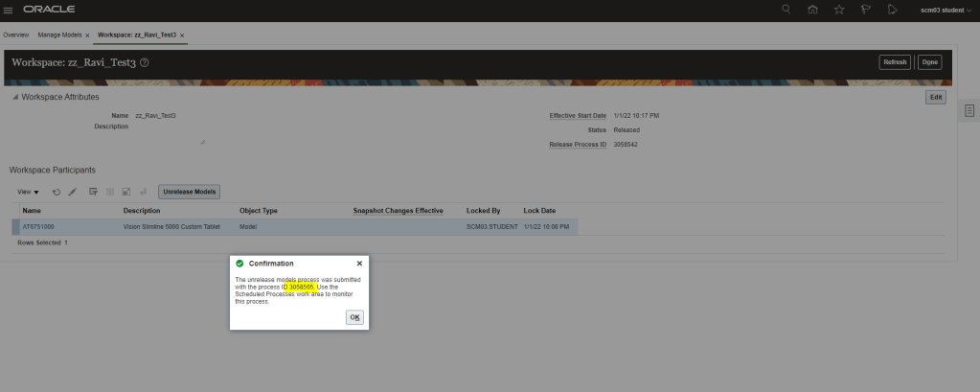Close the Confirmation dialog with X
The height and width of the screenshot is (392, 980).
[359, 263]
